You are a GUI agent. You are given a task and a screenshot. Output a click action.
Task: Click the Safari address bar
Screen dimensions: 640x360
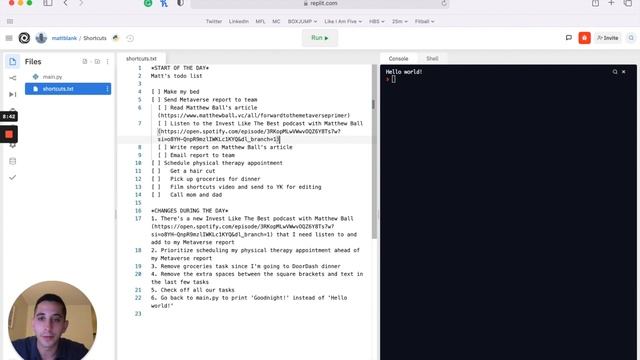point(320,3)
